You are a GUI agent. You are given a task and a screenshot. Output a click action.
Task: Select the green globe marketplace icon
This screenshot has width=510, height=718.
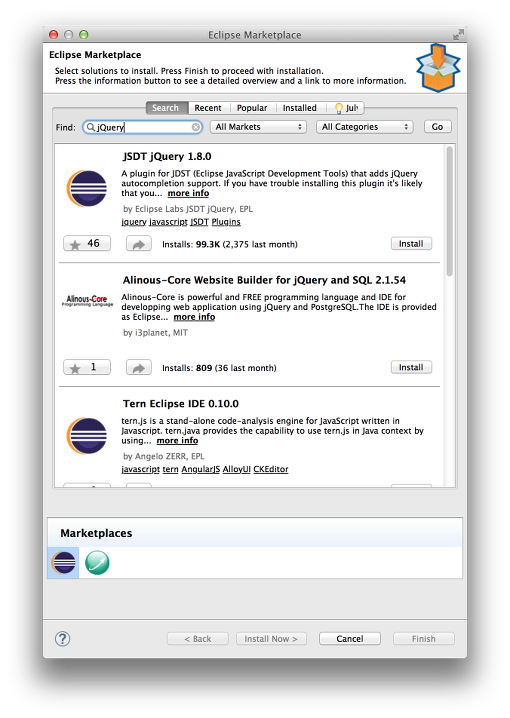click(97, 563)
